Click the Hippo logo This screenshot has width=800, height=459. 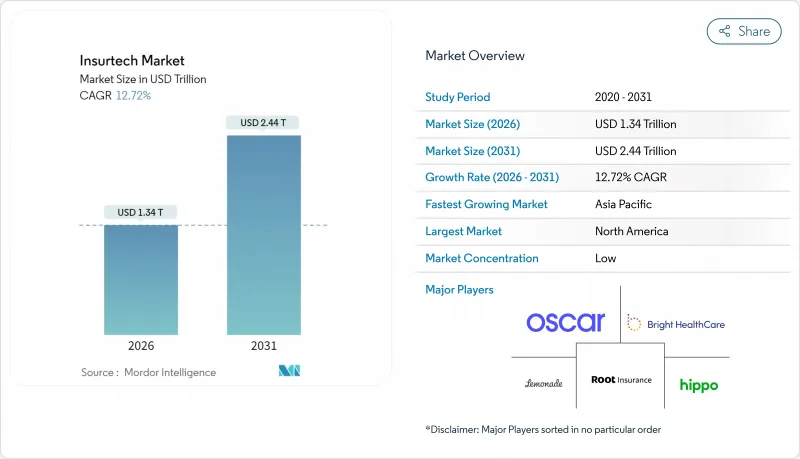[x=699, y=384]
